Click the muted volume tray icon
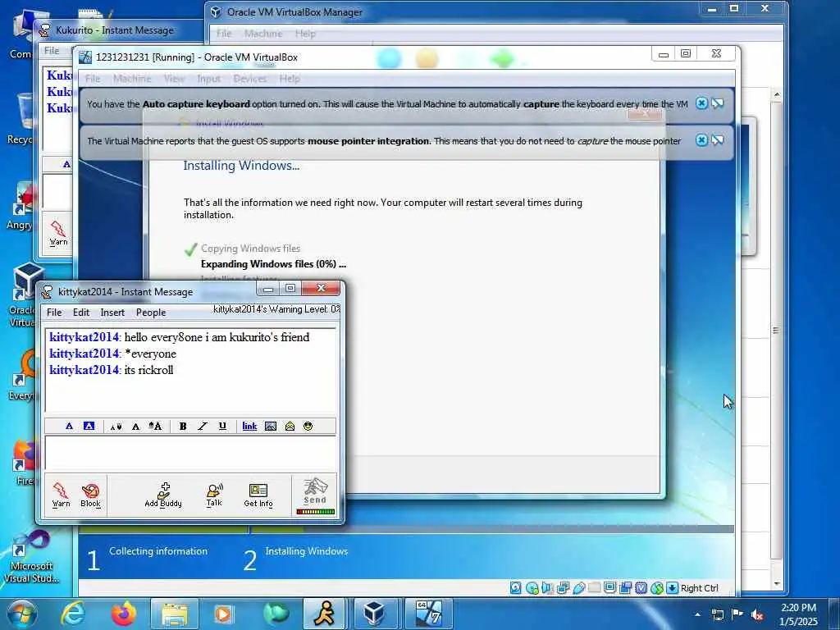Image resolution: width=840 pixels, height=630 pixels. click(x=757, y=614)
